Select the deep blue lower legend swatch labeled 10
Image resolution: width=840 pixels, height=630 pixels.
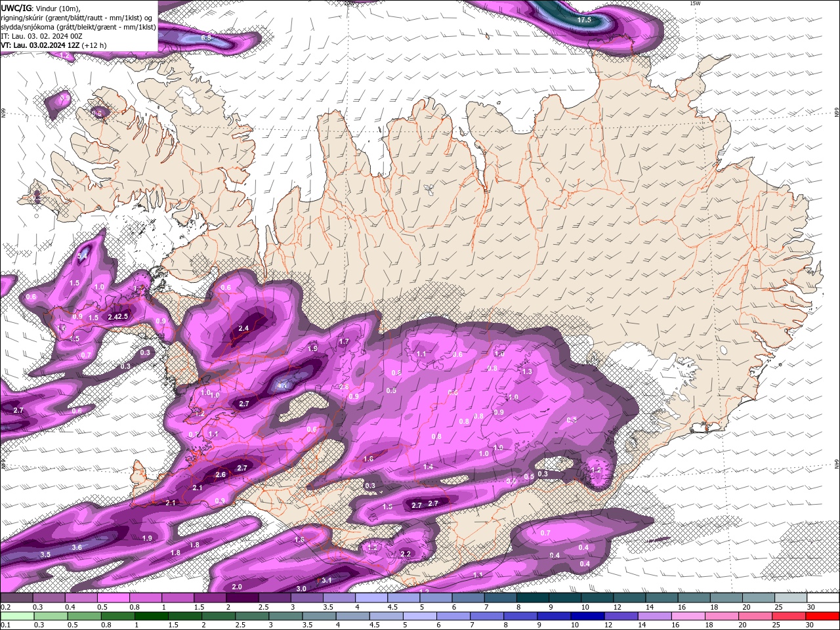coord(587,616)
